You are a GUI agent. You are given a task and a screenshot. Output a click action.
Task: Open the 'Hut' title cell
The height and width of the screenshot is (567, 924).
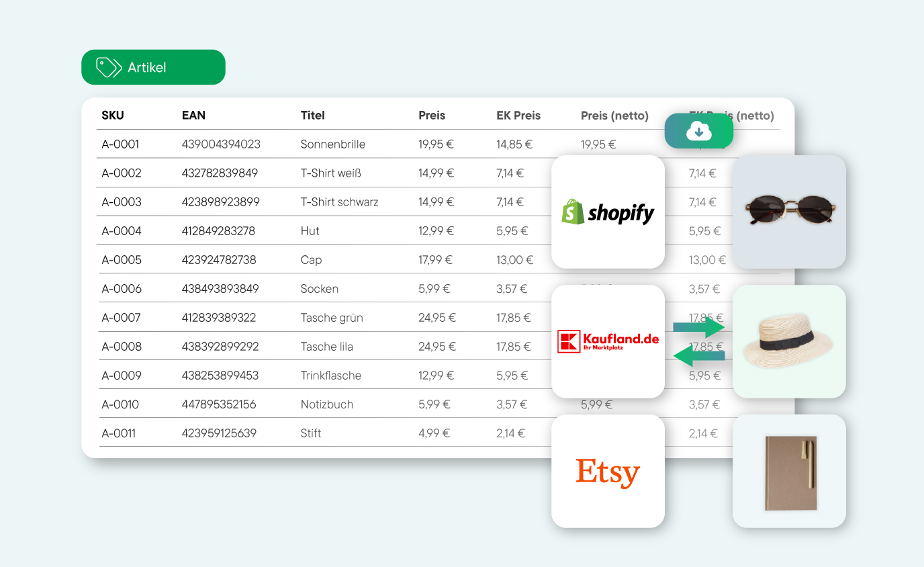(x=310, y=231)
